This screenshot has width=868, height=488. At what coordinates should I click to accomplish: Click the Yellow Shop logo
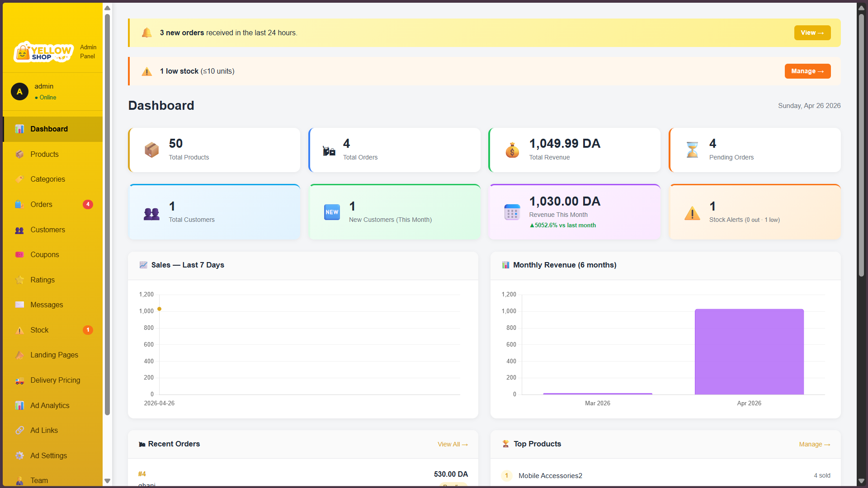43,52
